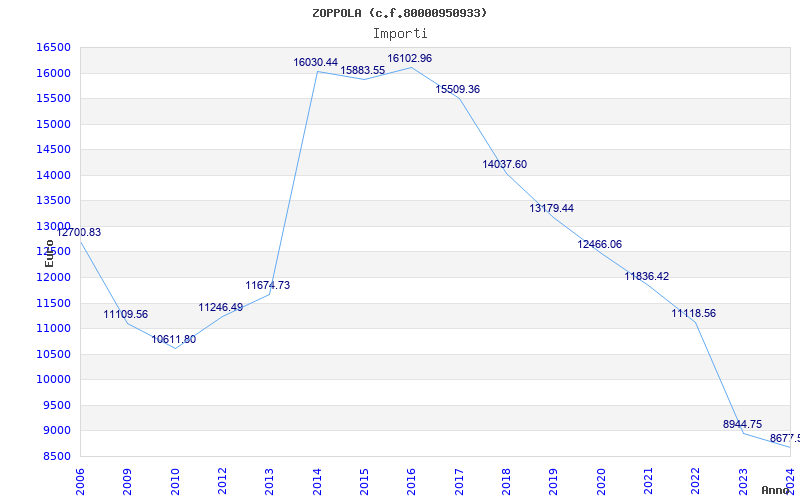This screenshot has height=500, width=800.
Task: Click the data label 16030.44
Action: click(x=315, y=62)
